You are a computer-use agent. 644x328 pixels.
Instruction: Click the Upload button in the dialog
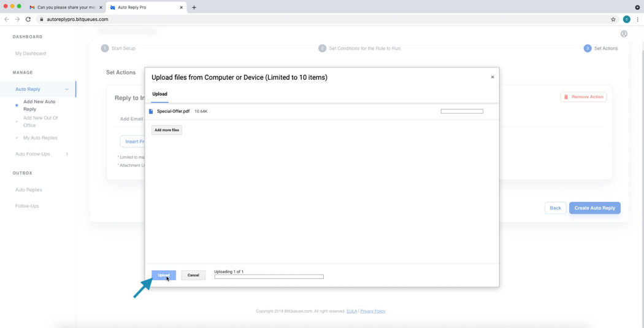click(x=164, y=275)
